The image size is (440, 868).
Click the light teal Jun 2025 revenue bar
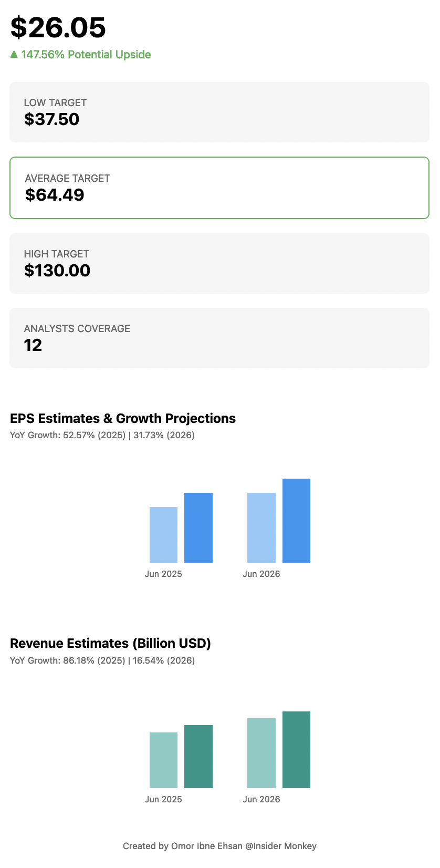[x=163, y=760]
